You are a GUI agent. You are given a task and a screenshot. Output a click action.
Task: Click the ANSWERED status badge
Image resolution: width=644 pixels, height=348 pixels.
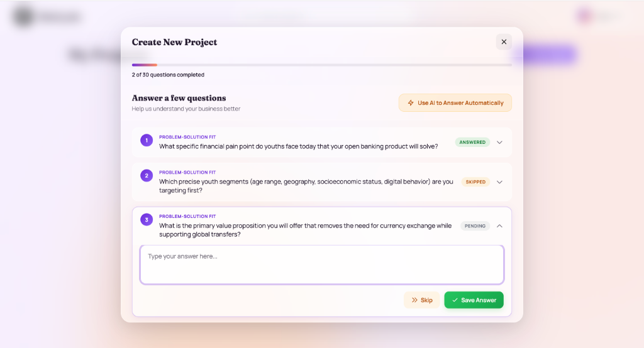(472, 143)
